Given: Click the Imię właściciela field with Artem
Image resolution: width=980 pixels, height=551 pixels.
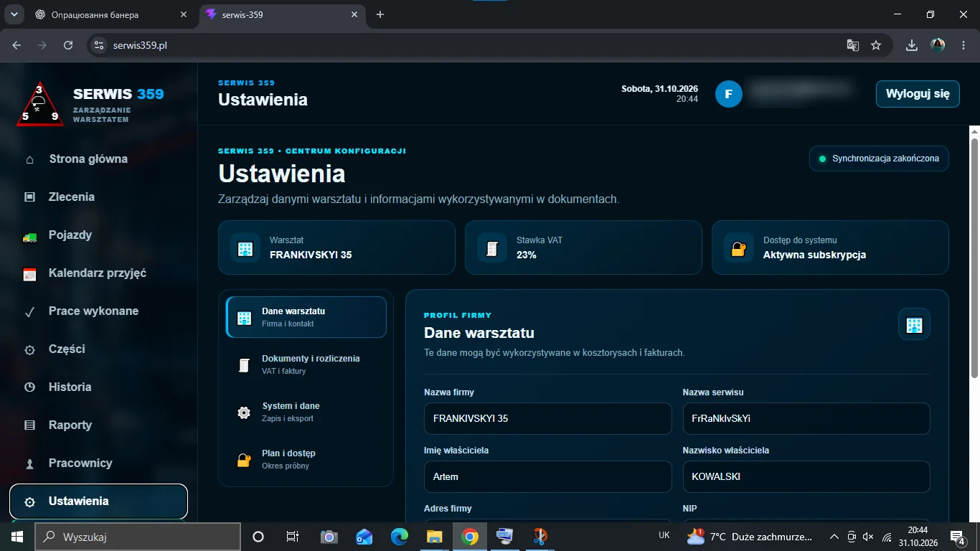Looking at the screenshot, I should pyautogui.click(x=548, y=476).
